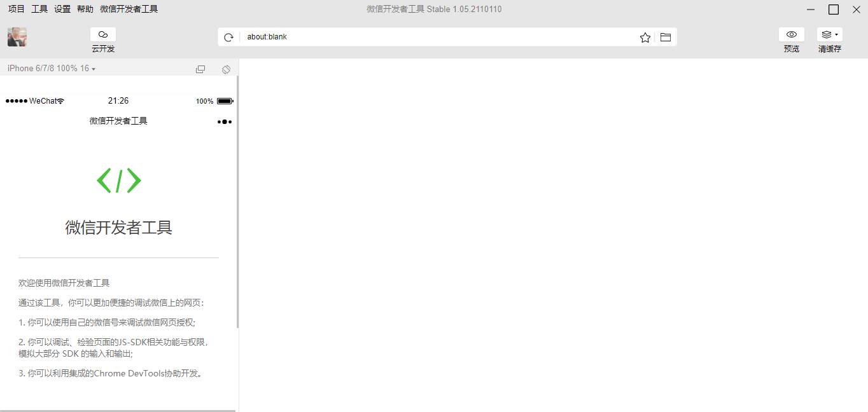Click the user avatar thumbnail

pyautogui.click(x=17, y=37)
